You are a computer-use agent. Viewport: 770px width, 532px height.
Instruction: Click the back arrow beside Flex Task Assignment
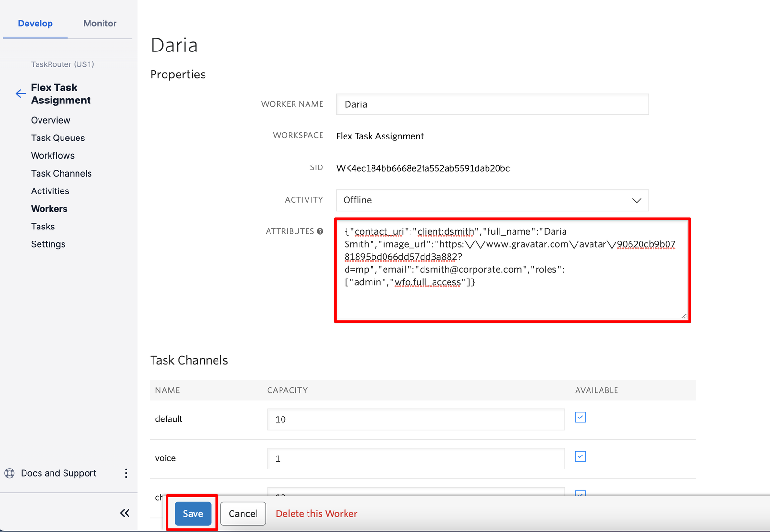[x=20, y=94]
